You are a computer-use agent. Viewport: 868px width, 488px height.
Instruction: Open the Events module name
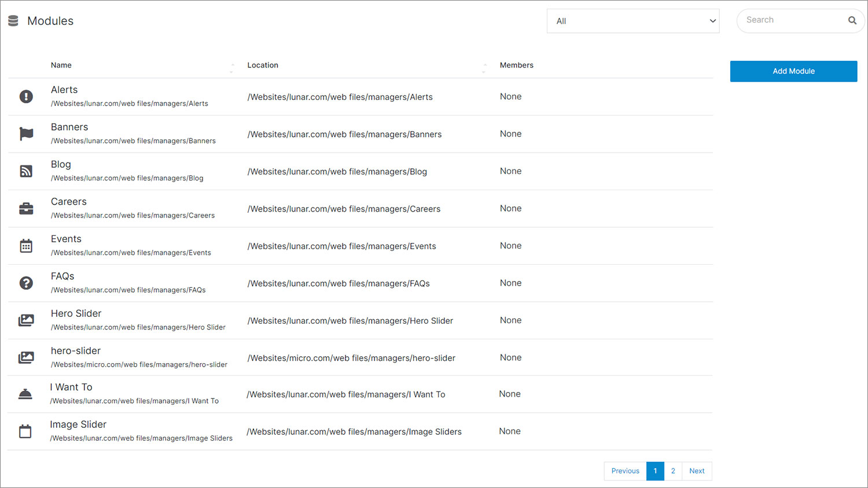[x=66, y=239]
